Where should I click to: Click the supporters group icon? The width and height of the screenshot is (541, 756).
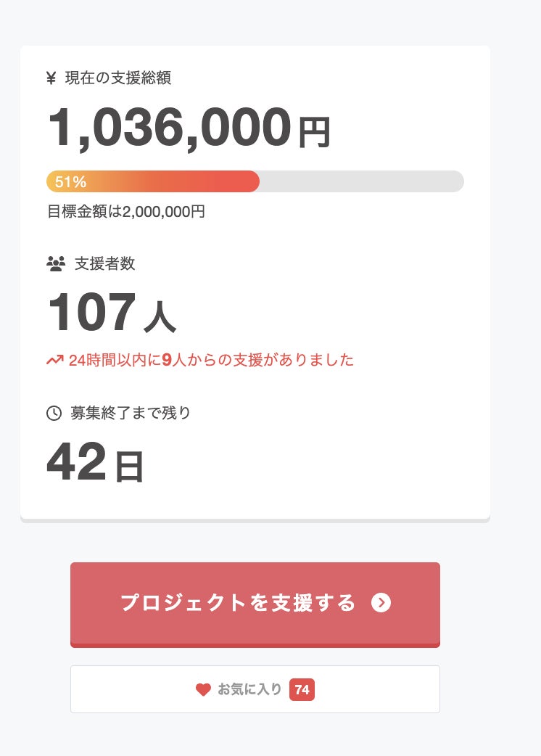56,264
